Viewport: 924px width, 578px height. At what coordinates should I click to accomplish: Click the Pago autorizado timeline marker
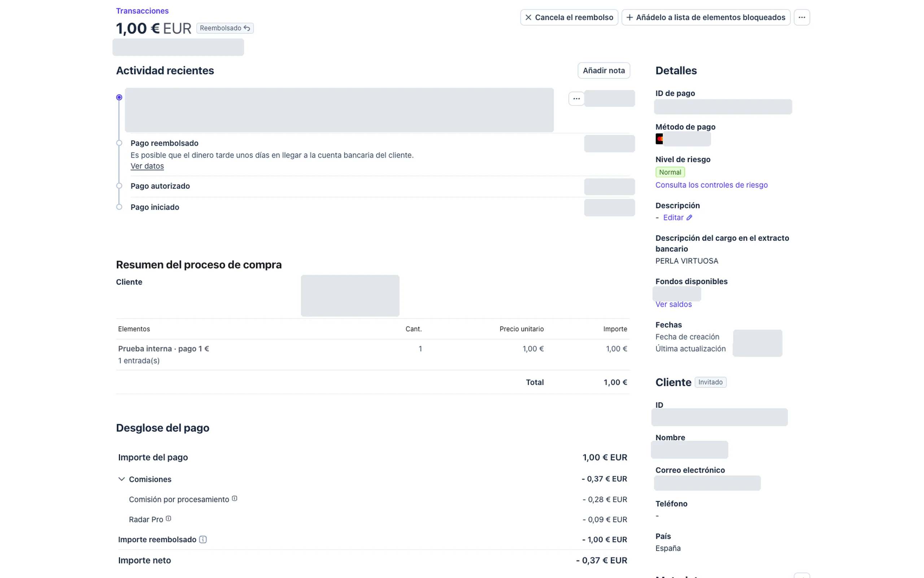point(119,186)
